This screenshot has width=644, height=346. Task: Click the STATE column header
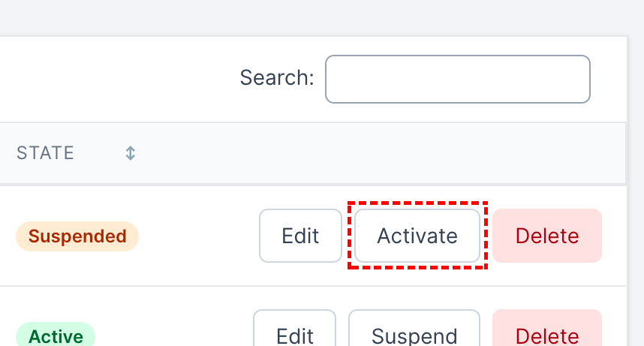click(46, 153)
